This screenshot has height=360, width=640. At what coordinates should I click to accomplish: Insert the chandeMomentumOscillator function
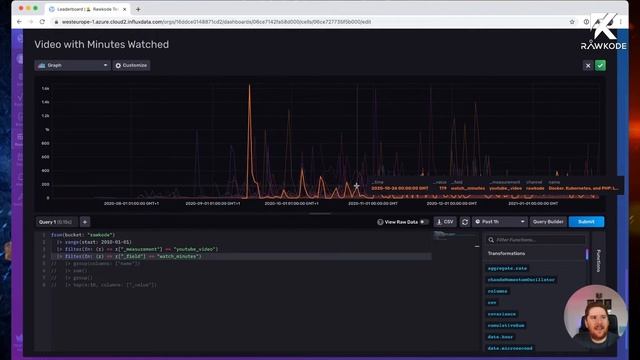(521, 280)
